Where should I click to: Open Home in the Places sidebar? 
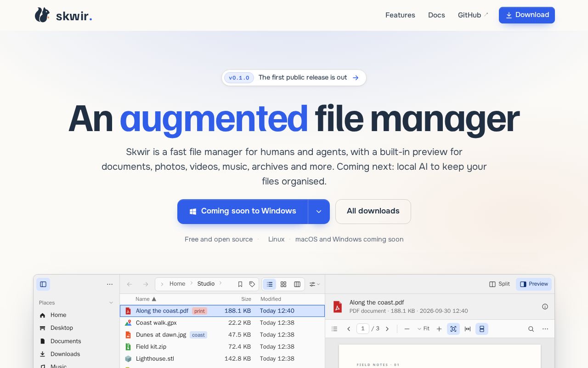(x=76, y=315)
